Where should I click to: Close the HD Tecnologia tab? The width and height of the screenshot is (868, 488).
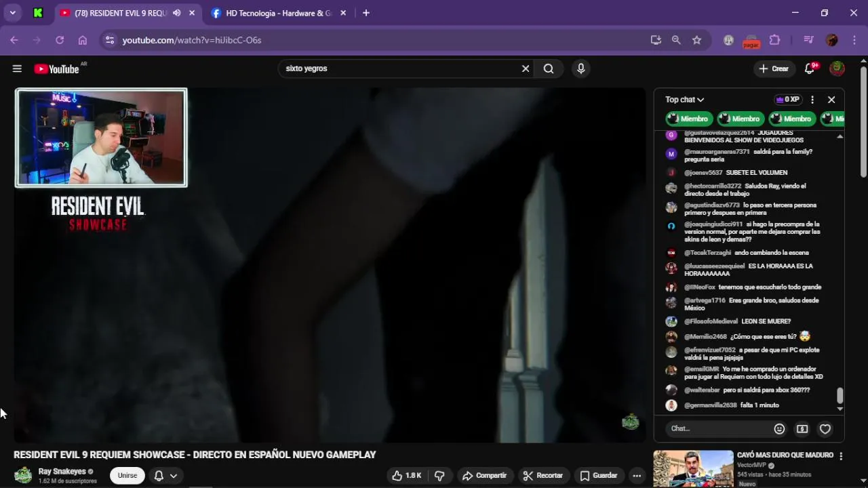pyautogui.click(x=343, y=13)
